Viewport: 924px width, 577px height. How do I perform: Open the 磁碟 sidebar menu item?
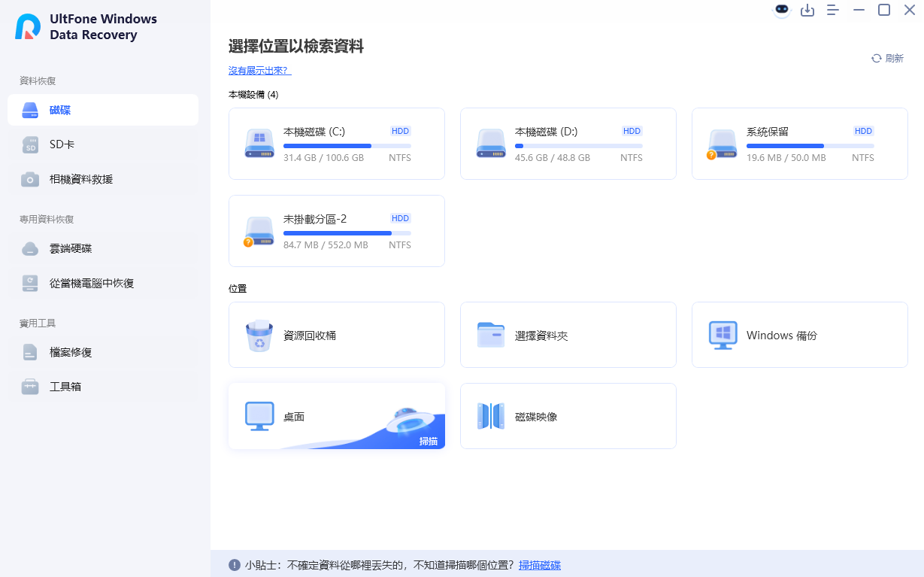pos(103,110)
